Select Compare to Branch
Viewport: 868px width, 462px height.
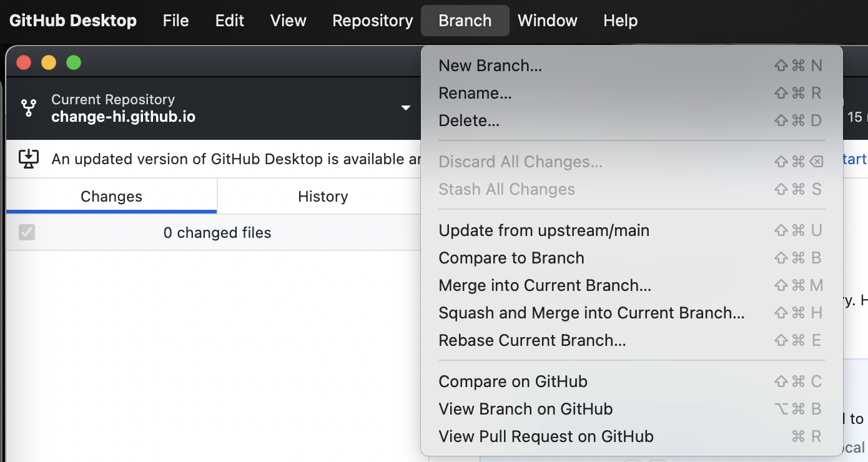pyautogui.click(x=632, y=258)
